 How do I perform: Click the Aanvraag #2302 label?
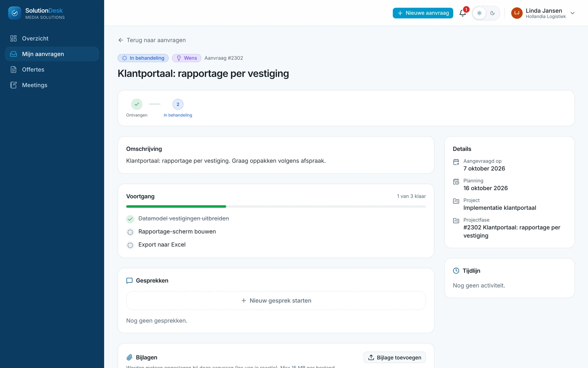point(224,58)
